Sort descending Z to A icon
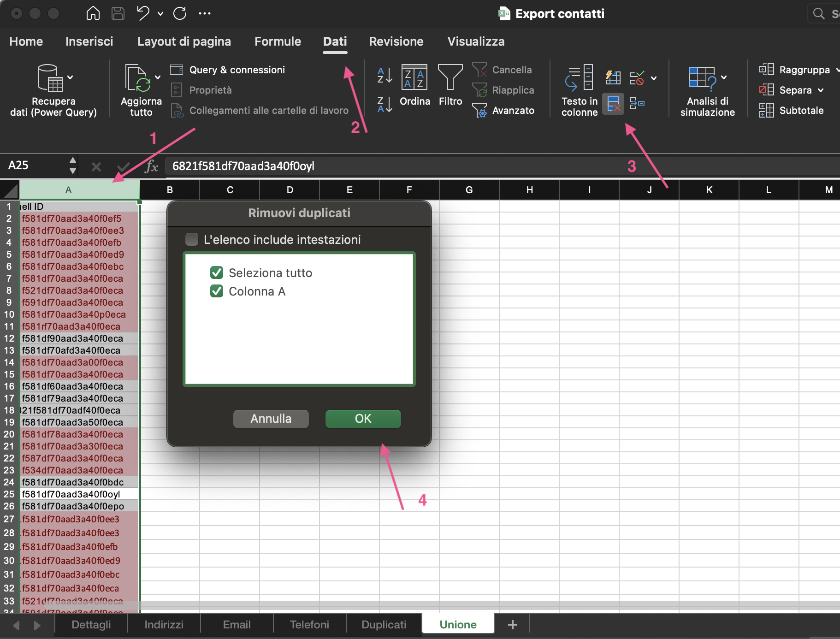Viewport: 840px width, 639px height. pyautogui.click(x=385, y=105)
